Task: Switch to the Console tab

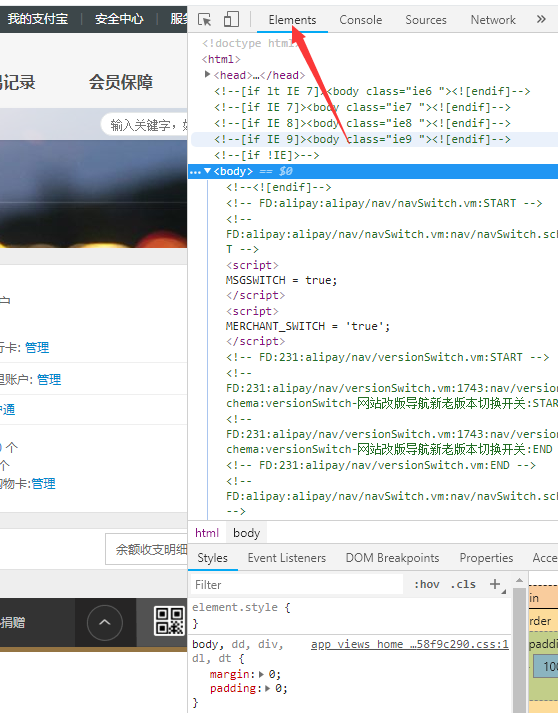Action: pos(361,20)
